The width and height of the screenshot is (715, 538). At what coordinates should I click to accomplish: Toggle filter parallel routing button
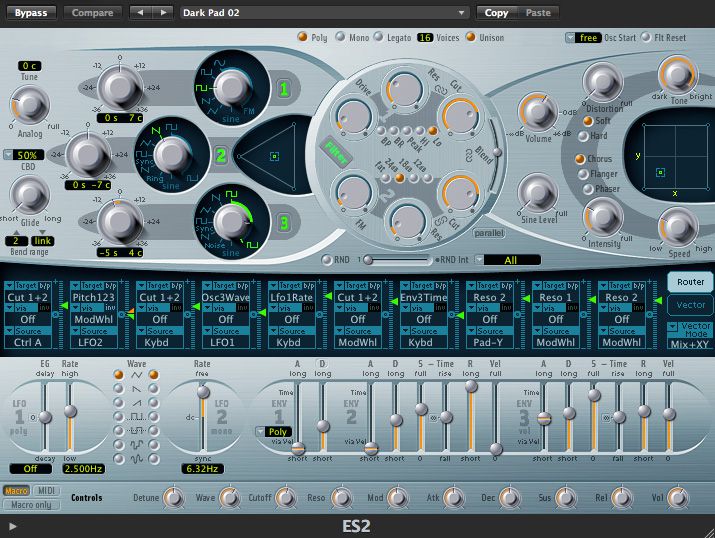(488, 233)
